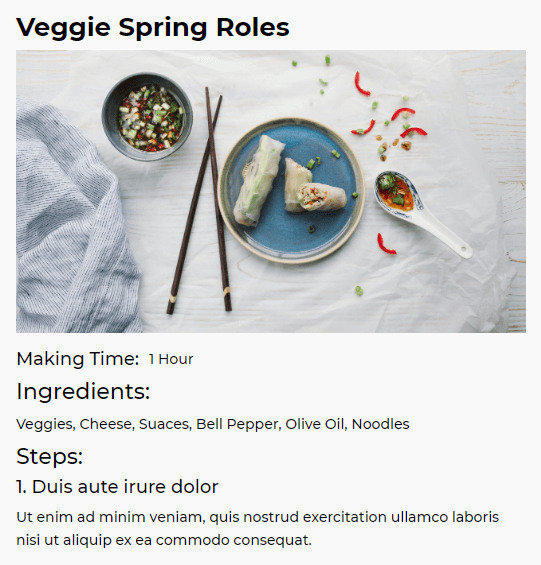The height and width of the screenshot is (565, 541).
Task: Click the Veggies ingredient text
Action: (46, 424)
